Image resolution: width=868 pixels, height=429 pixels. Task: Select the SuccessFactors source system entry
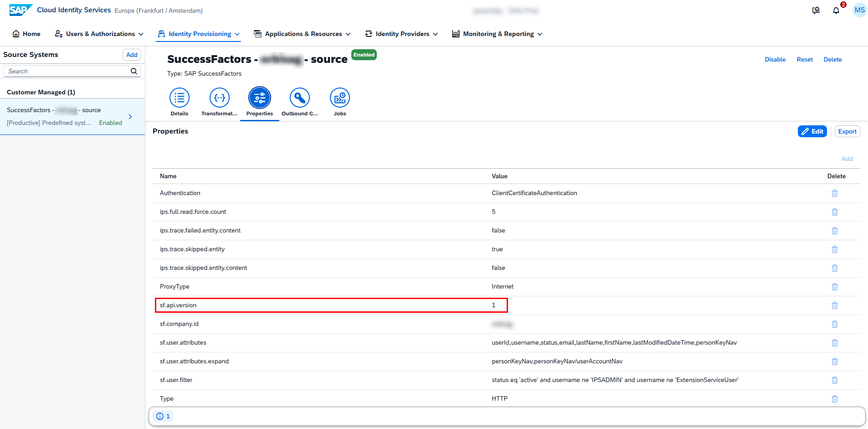[x=72, y=116]
